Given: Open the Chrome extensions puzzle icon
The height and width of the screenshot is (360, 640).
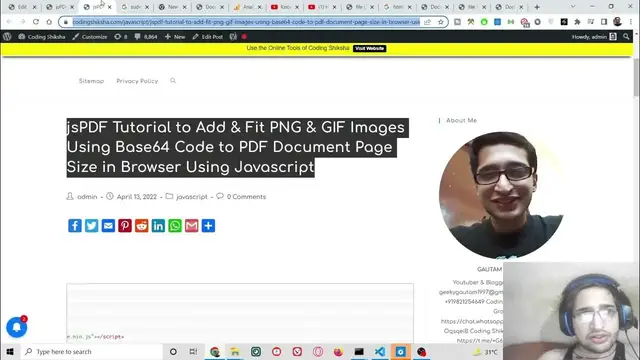Looking at the screenshot, I should pos(577,22).
